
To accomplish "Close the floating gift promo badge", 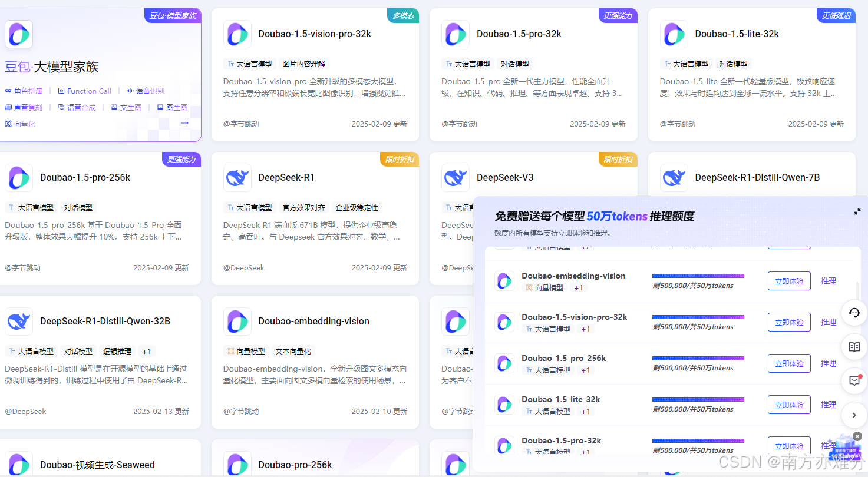I will coord(857,436).
